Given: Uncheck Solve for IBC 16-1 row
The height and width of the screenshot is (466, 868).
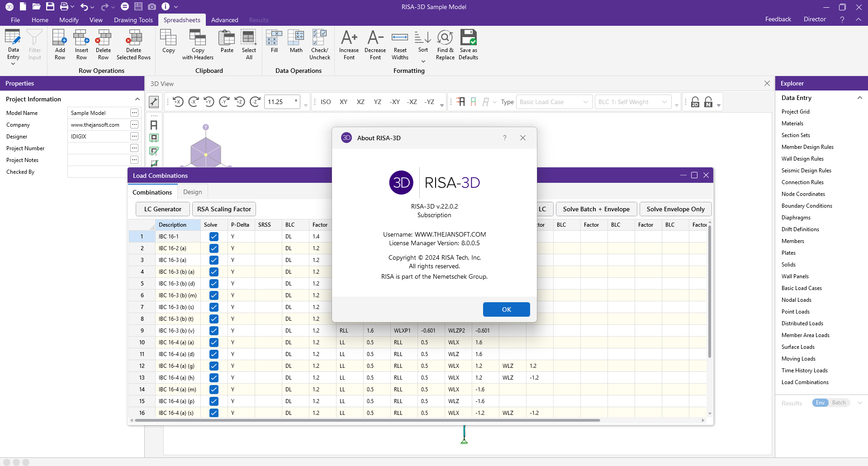Looking at the screenshot, I should tap(214, 237).
